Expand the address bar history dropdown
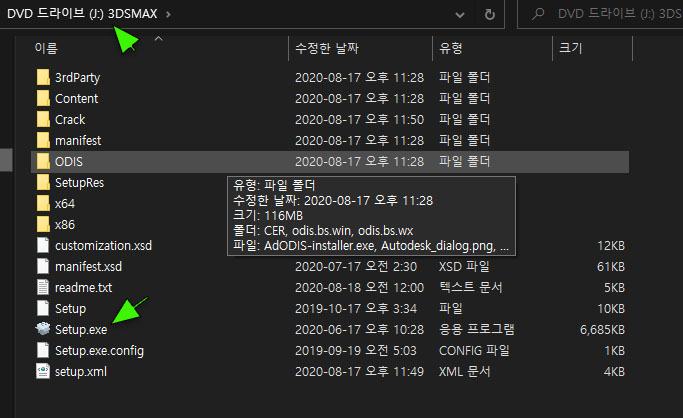This screenshot has width=683, height=418. (x=460, y=15)
